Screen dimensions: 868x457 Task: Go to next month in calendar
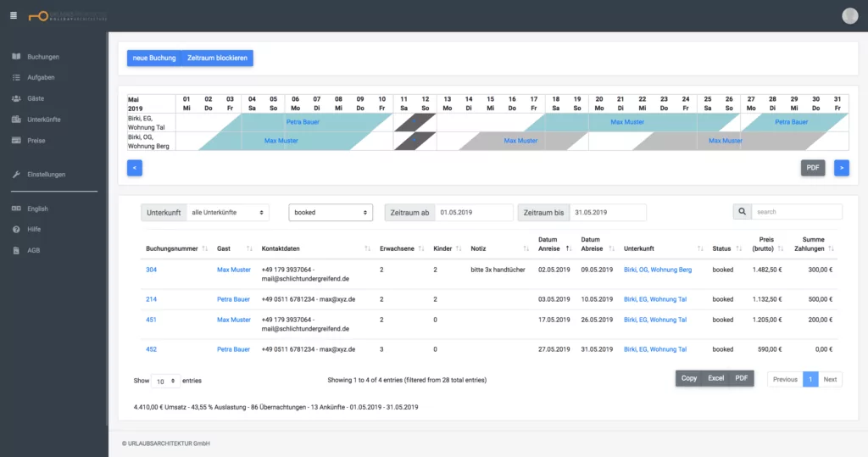[x=842, y=168]
